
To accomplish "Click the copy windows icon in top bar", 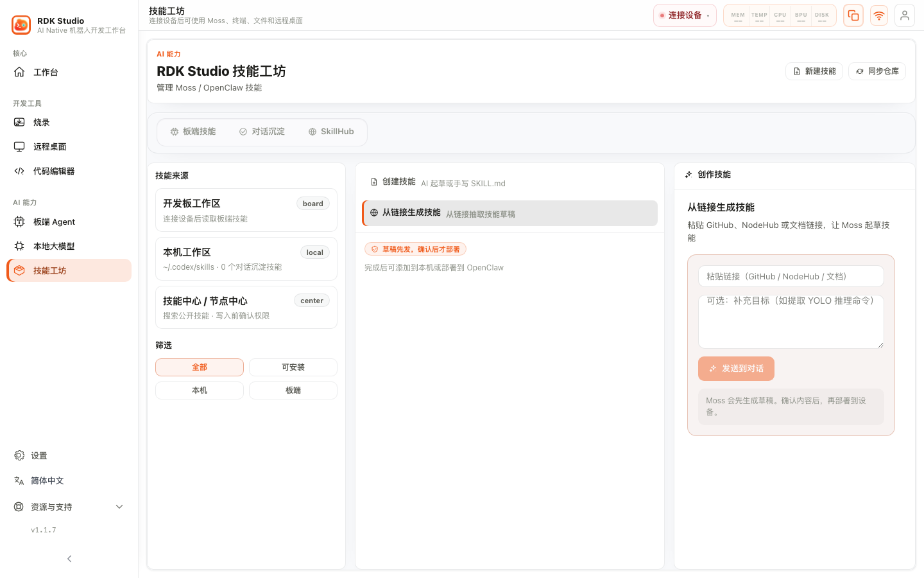I will pyautogui.click(x=853, y=15).
